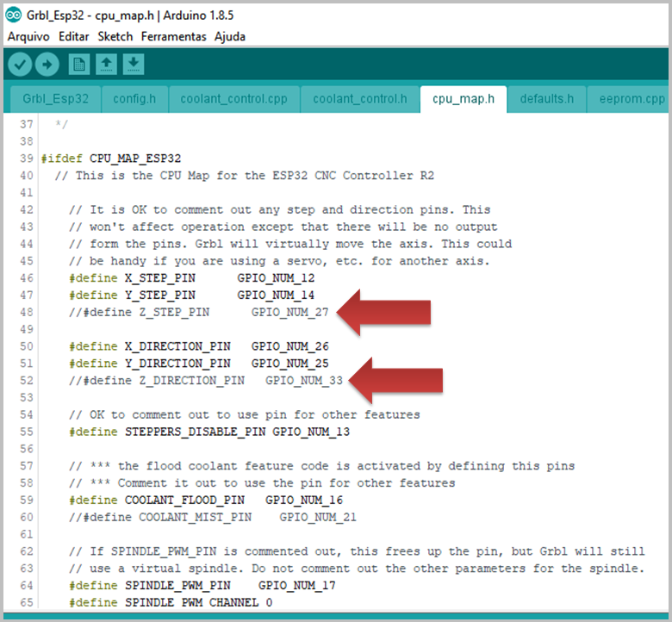The image size is (672, 622).
Task: Open the Ajuda menu
Action: click(230, 37)
